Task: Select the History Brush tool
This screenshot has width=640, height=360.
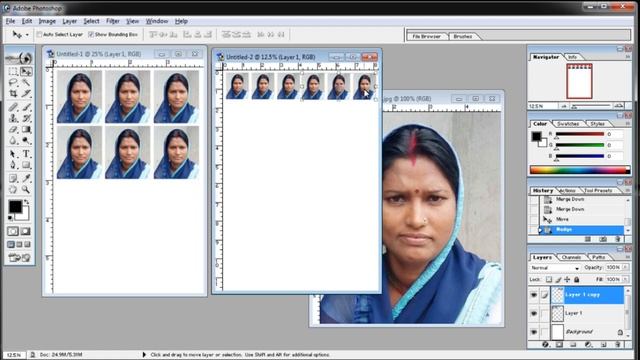Action: pyautogui.click(x=27, y=118)
